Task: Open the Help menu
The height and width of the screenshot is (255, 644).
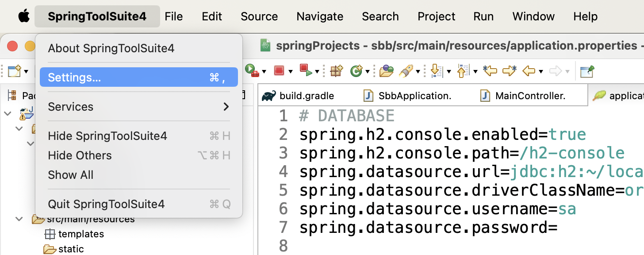Action: 586,16
